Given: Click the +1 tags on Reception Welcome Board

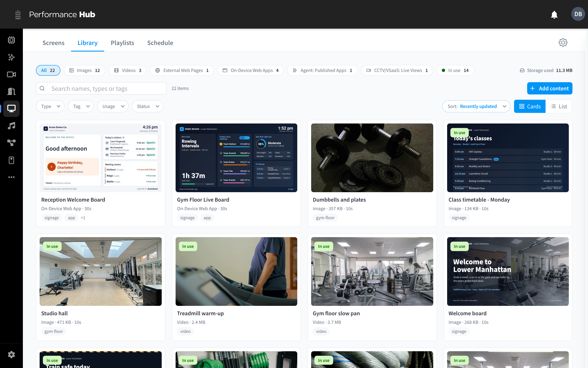Looking at the screenshot, I should 83,218.
